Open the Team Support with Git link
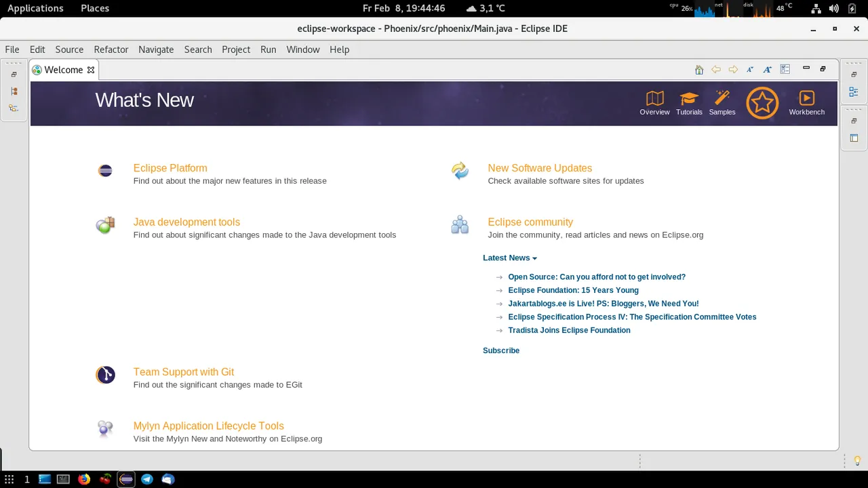Viewport: 868px width, 488px height. pyautogui.click(x=184, y=372)
